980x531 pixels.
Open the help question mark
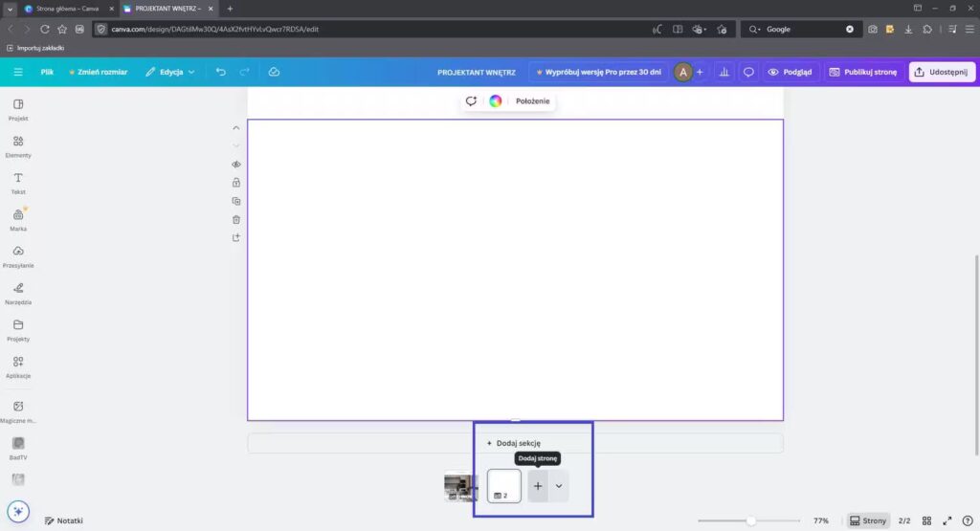click(968, 520)
